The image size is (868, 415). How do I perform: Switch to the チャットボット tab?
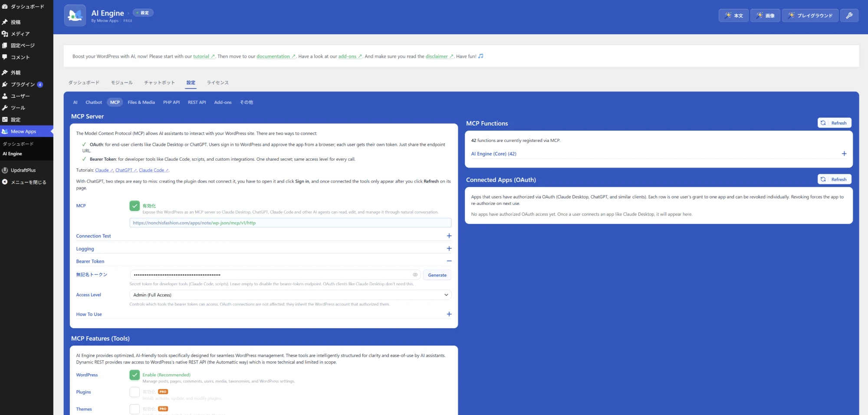coord(160,82)
